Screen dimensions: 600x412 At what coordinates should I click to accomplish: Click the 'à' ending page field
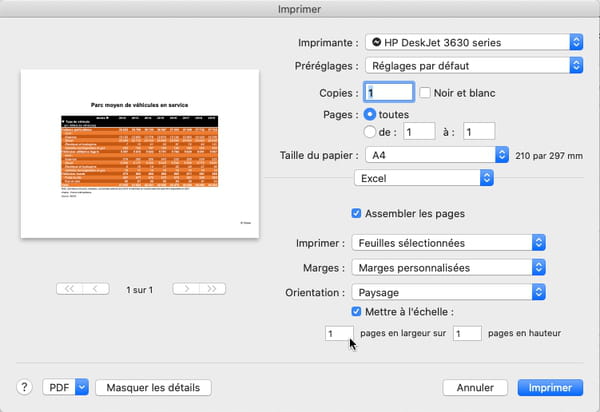[479, 132]
